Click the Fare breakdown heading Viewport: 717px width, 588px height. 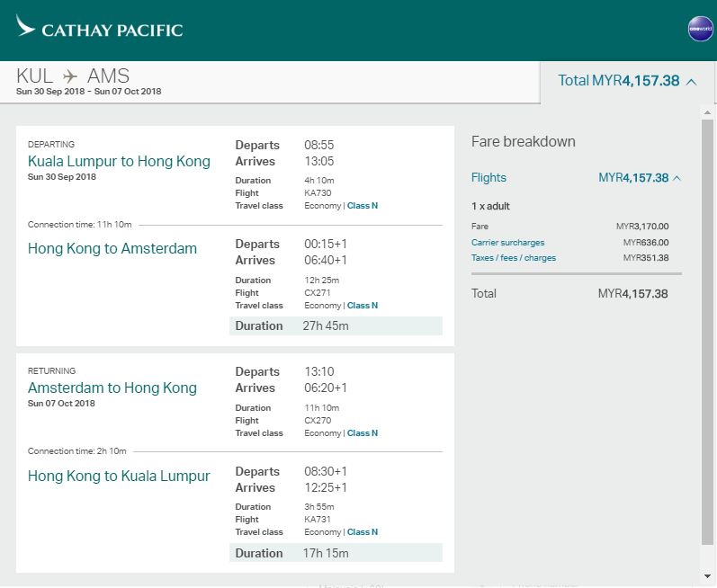point(523,142)
